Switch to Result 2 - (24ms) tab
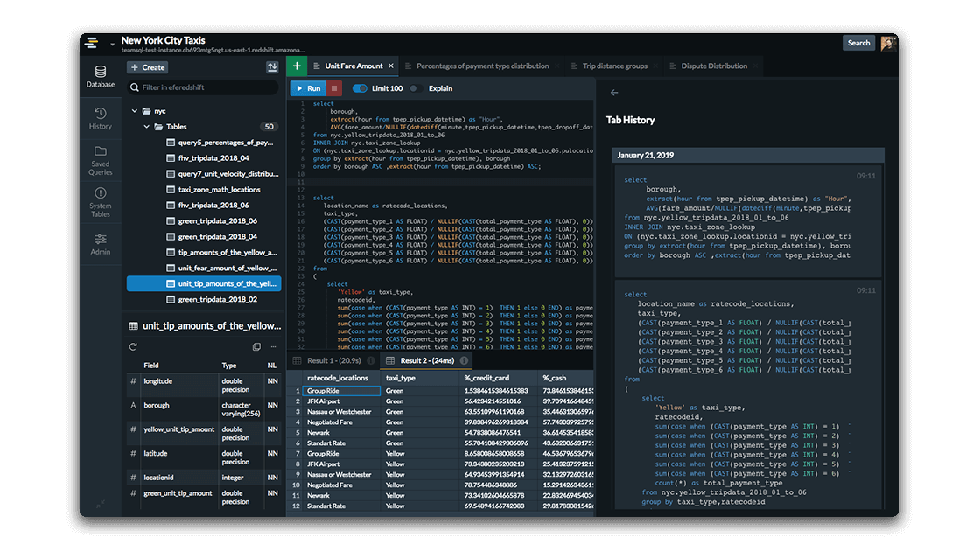This screenshot has height=551, width=980. (x=427, y=360)
